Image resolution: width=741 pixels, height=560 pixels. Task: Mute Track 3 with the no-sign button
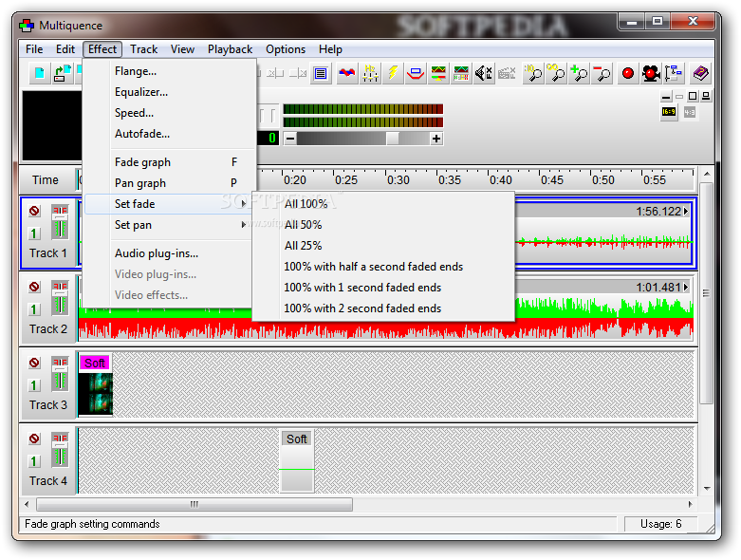click(34, 363)
